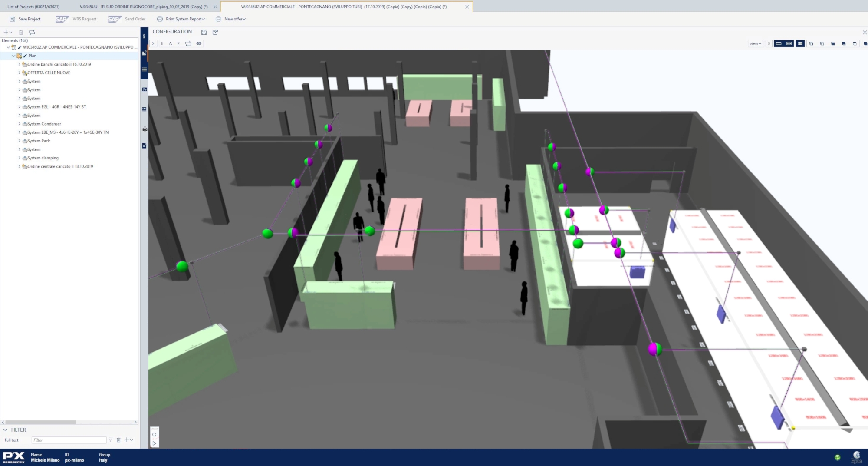Click the info icon in the sidebar

144,36
